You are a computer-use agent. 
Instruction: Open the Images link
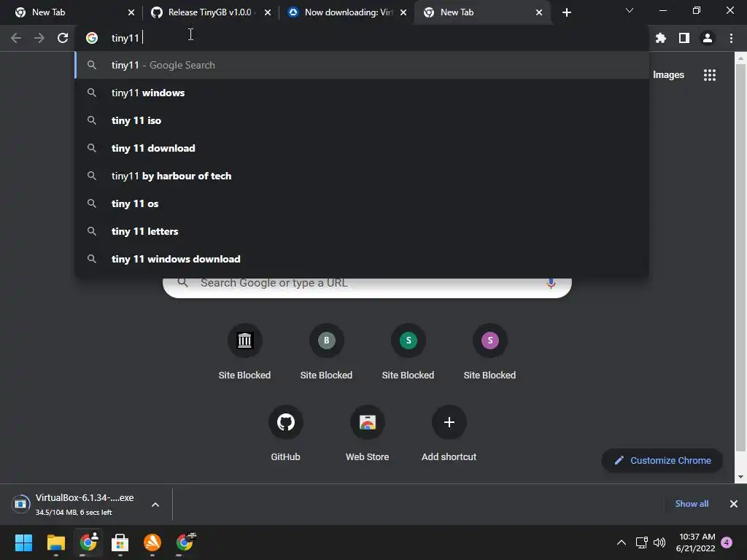(x=668, y=75)
